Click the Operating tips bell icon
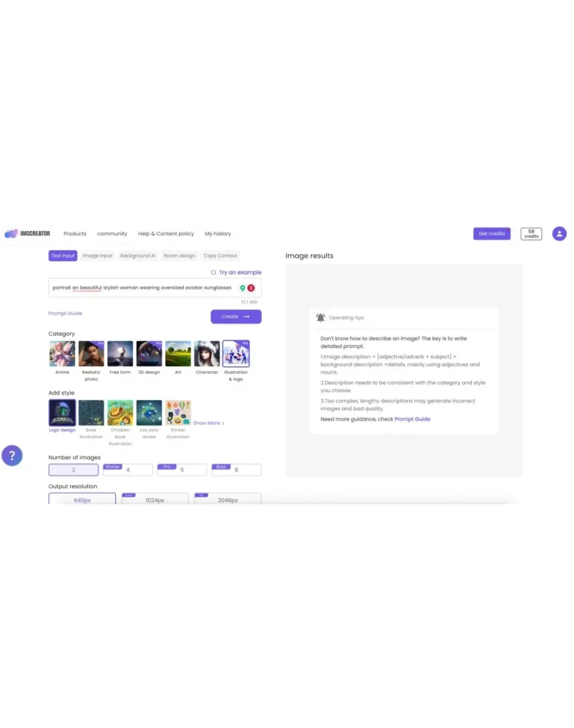This screenshot has height=728, width=574. (320, 318)
